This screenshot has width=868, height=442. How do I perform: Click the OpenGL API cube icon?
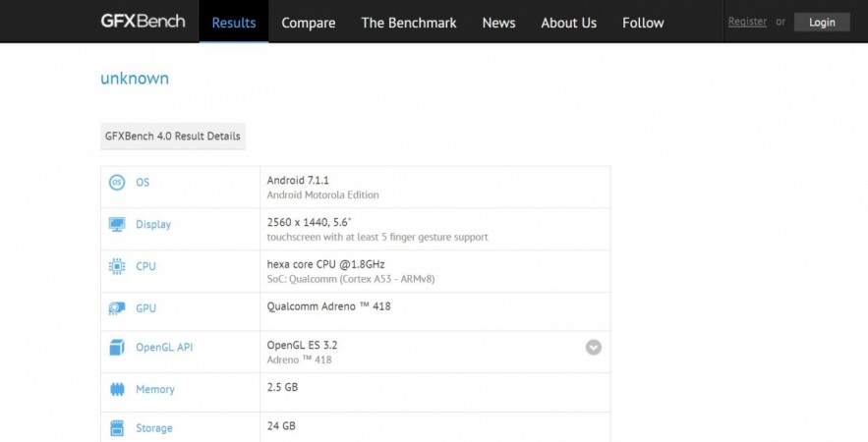(117, 348)
